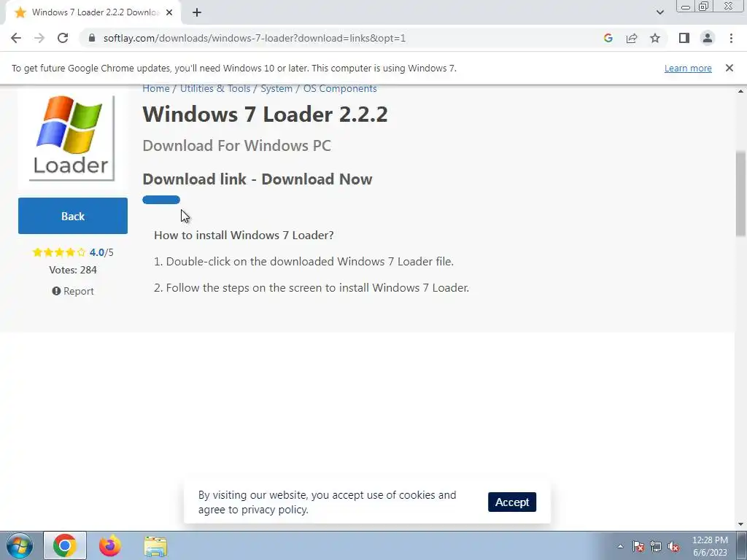The height and width of the screenshot is (560, 747).
Task: Bookmark this page with the star icon
Action: 655,38
